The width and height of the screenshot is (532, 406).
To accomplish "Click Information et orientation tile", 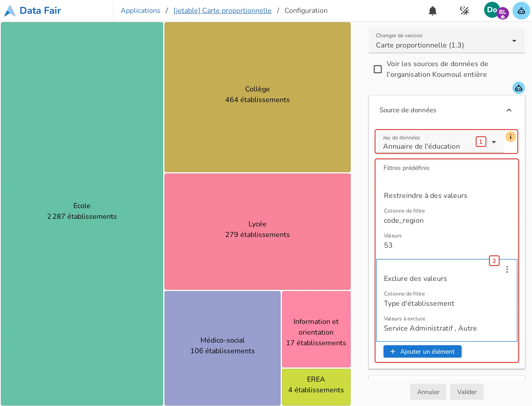I will click(316, 329).
